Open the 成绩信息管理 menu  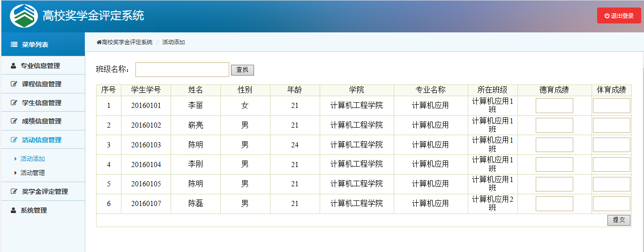coord(43,121)
